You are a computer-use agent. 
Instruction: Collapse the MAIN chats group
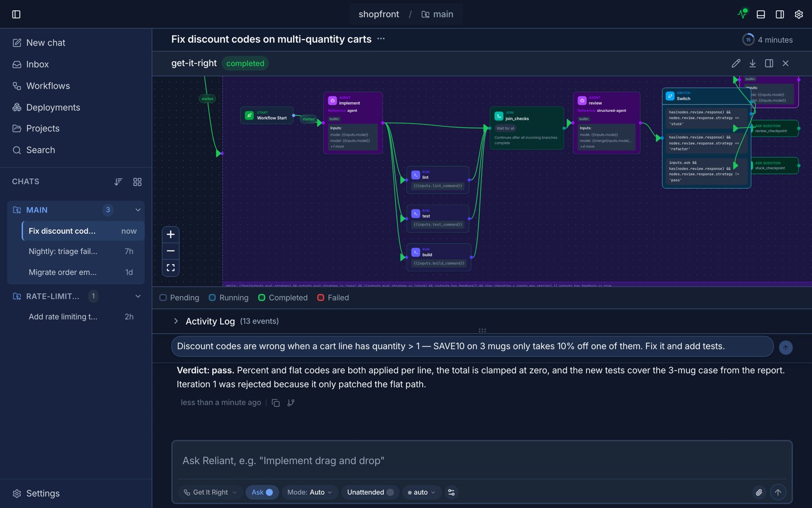click(x=138, y=210)
